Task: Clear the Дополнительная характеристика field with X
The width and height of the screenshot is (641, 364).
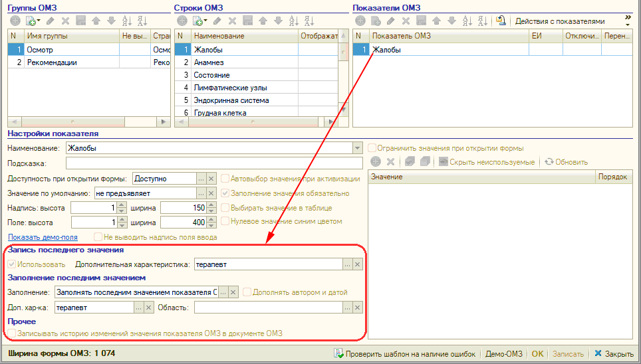Action: (x=358, y=264)
